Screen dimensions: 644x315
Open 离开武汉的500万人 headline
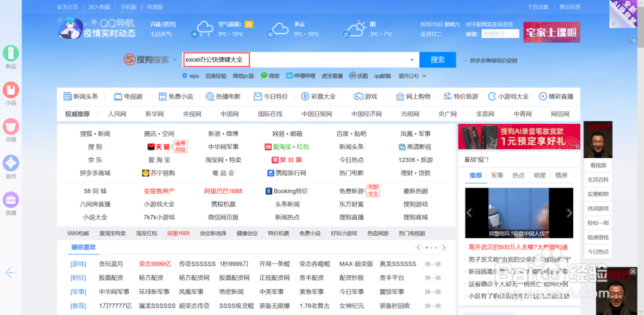(x=518, y=247)
